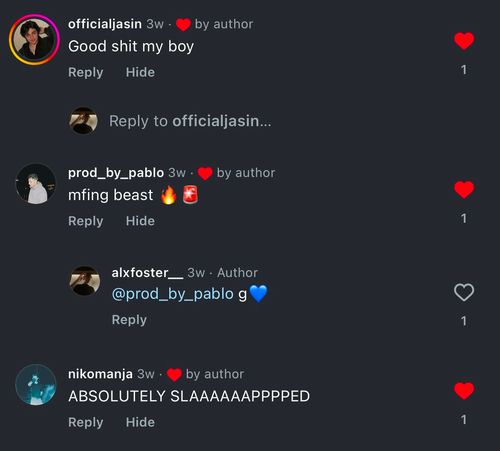500x451 pixels.
Task: Open officialjasin's profile picture with story ring
Action: tap(34, 40)
